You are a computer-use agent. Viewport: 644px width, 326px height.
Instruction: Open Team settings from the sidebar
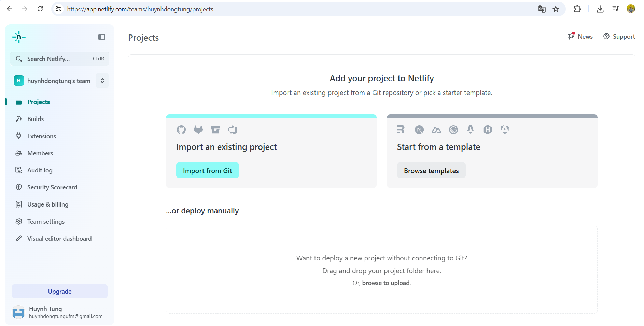[x=46, y=221]
